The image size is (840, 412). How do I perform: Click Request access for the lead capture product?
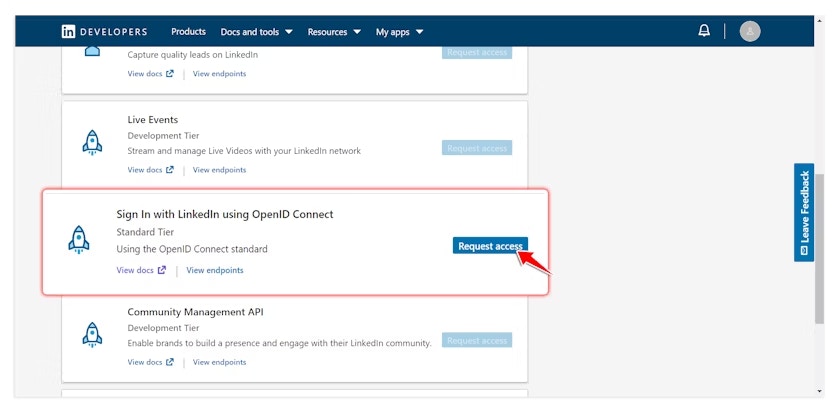477,53
